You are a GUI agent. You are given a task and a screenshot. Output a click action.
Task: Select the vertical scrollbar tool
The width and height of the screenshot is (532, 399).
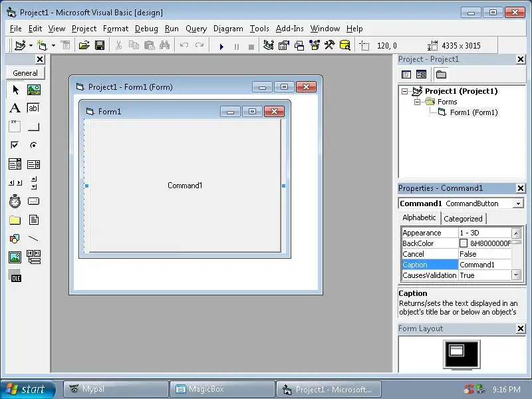point(34,183)
